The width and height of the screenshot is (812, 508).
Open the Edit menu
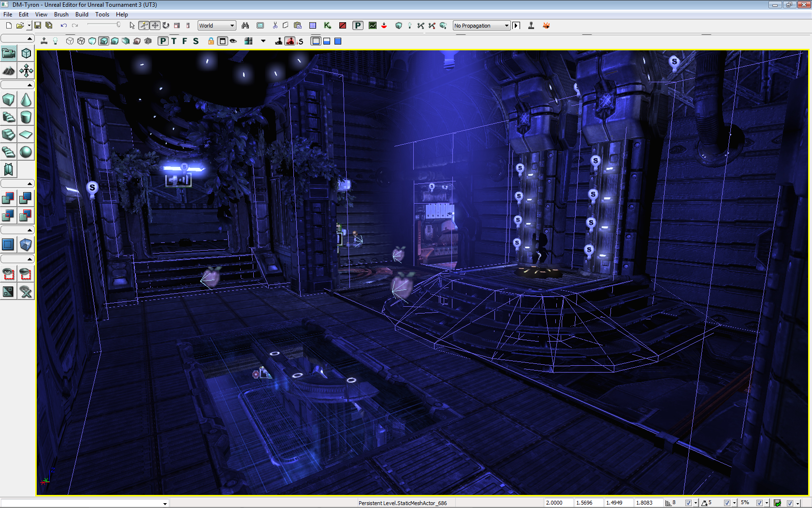[x=24, y=15]
